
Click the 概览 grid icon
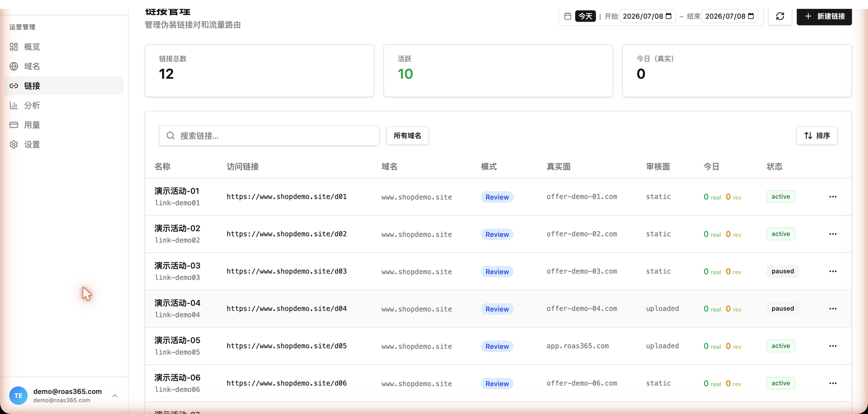pos(14,47)
